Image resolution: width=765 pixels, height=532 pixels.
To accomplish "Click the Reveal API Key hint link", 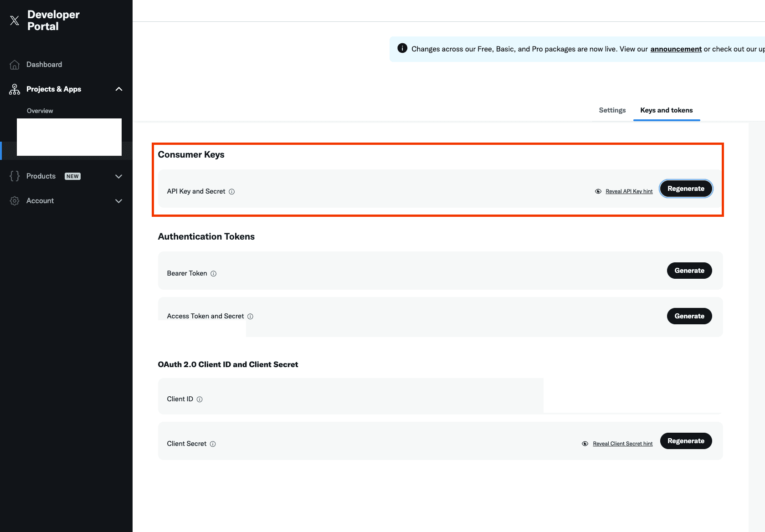I will 629,191.
